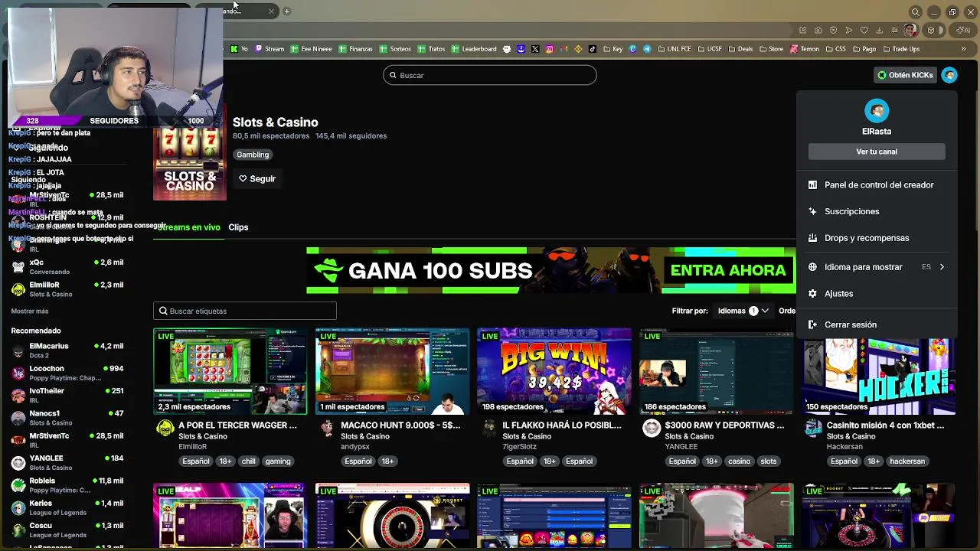Viewport: 980px width, 551px height.
Task: Open the 'Pago' bookmarks folder
Action: pyautogui.click(x=863, y=49)
